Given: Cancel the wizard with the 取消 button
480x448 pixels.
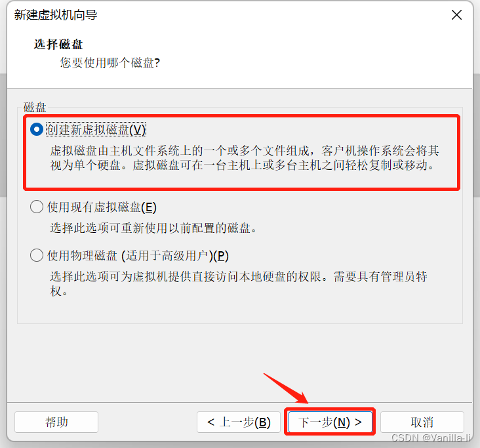Looking at the screenshot, I should pyautogui.click(x=422, y=422).
